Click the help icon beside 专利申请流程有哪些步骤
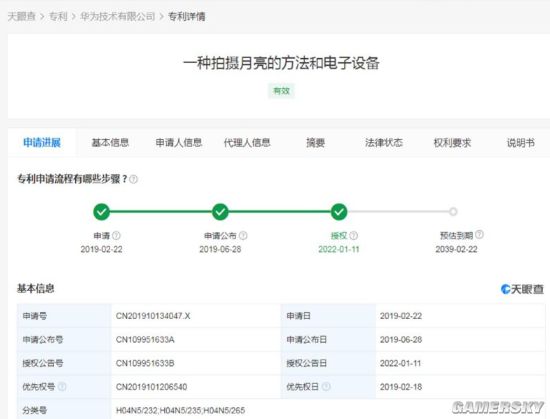 133,180
